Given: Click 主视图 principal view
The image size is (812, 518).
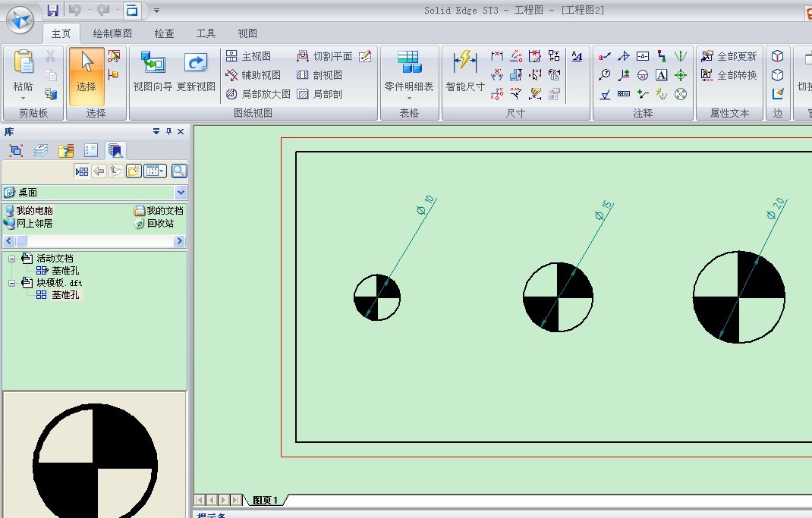Looking at the screenshot, I should [249, 56].
